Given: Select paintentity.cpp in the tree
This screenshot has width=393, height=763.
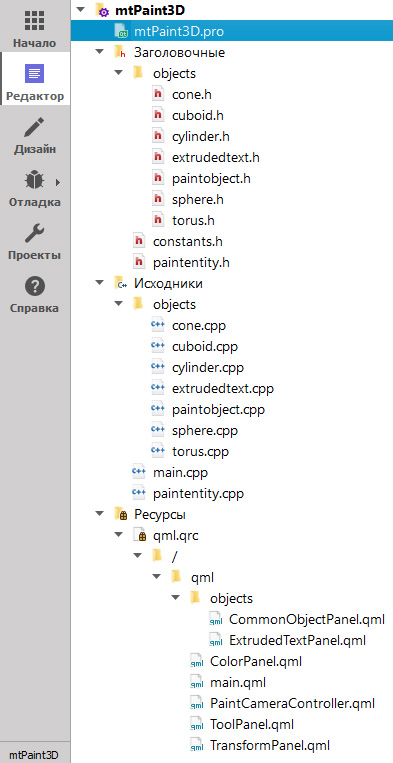Looking at the screenshot, I should coord(198,494).
